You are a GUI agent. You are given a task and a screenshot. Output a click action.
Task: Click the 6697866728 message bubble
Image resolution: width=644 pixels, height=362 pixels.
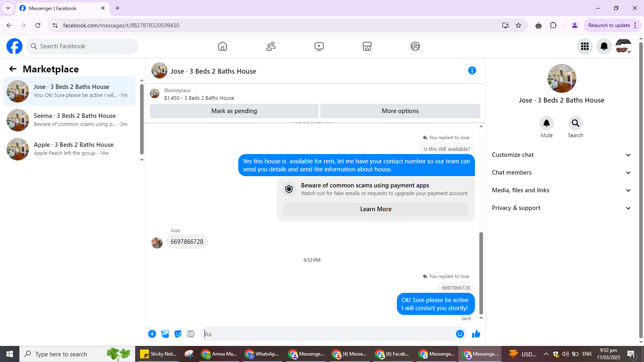pyautogui.click(x=187, y=242)
